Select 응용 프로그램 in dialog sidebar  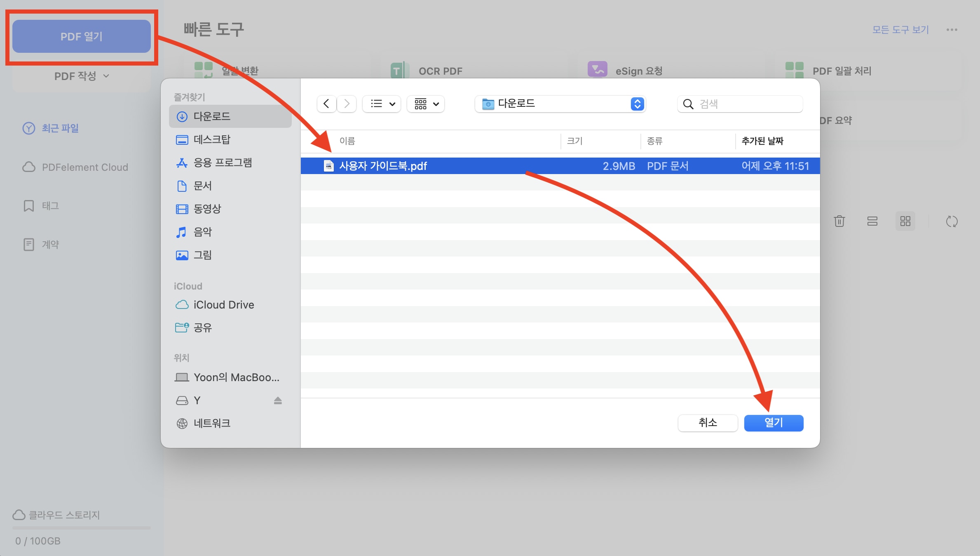click(x=230, y=163)
